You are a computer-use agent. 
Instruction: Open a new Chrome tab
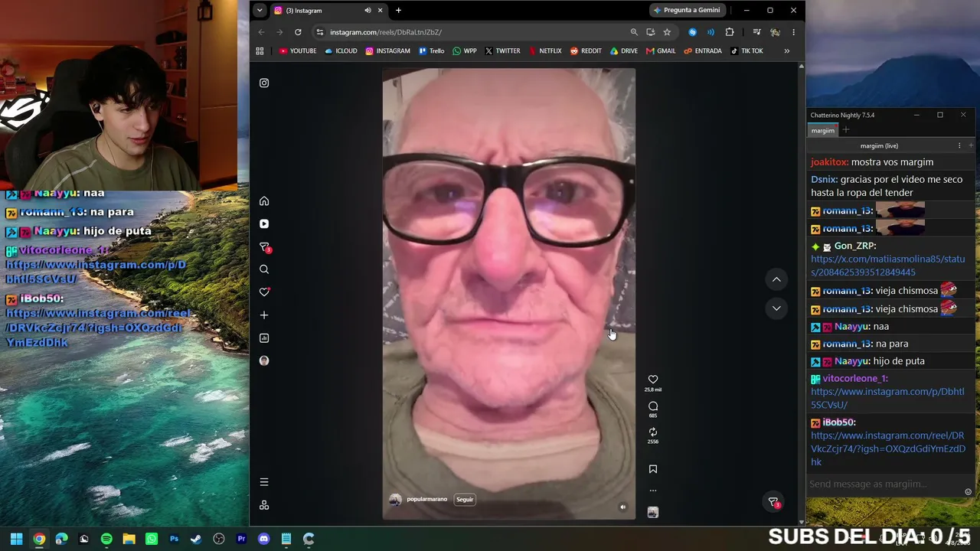[x=398, y=11]
